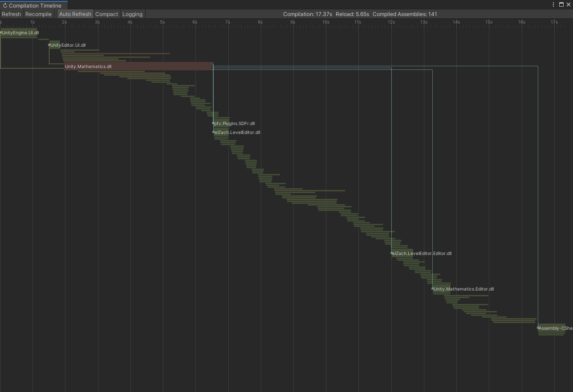Enable Compact view mode
573x392 pixels.
click(x=107, y=14)
